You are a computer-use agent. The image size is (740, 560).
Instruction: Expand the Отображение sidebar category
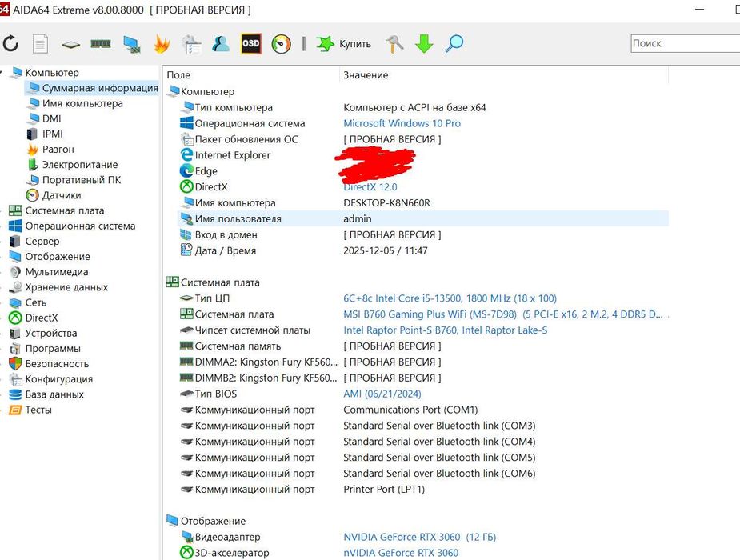pyautogui.click(x=57, y=257)
